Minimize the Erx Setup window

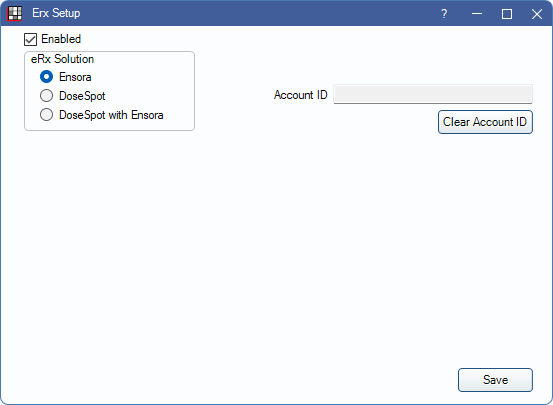477,14
